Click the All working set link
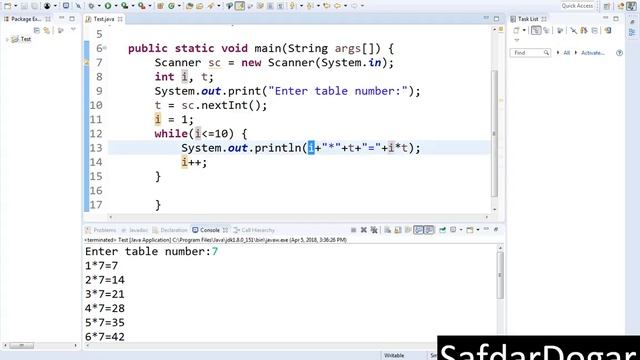This screenshot has height=360, width=640. [x=567, y=53]
